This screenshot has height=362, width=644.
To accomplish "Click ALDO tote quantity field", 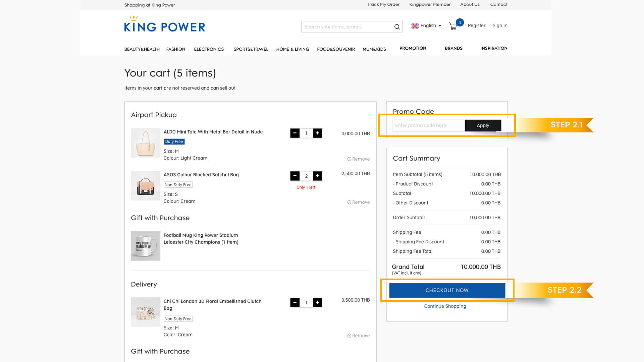I will point(306,133).
